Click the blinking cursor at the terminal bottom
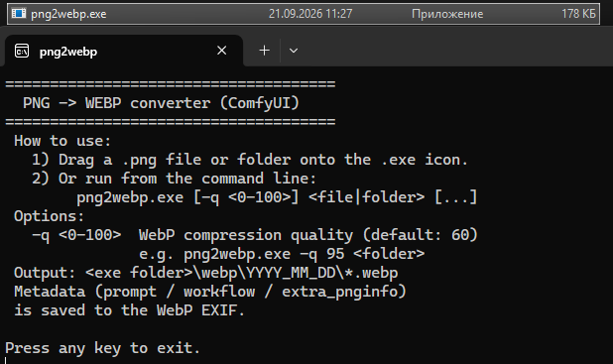Screen dimensions: 613x364 pos(6,360)
